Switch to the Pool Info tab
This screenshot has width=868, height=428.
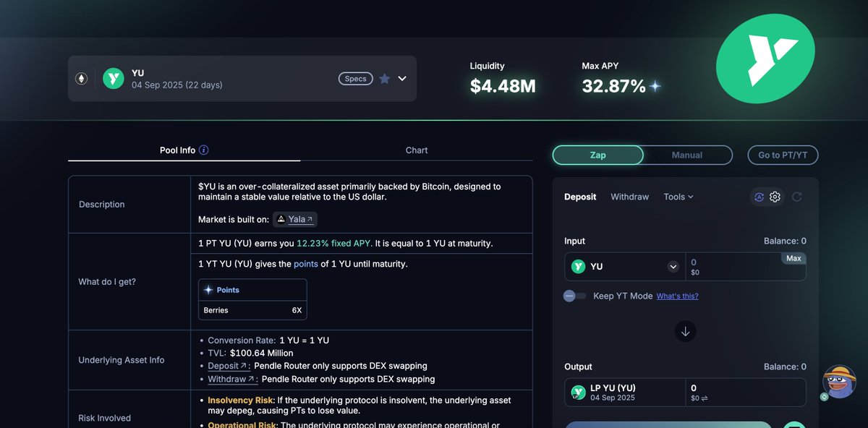tap(184, 150)
